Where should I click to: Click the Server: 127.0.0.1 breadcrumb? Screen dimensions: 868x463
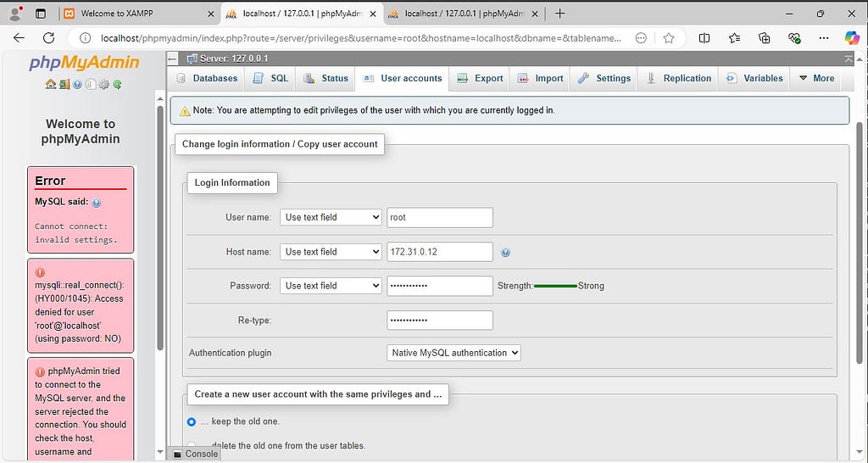click(x=234, y=59)
